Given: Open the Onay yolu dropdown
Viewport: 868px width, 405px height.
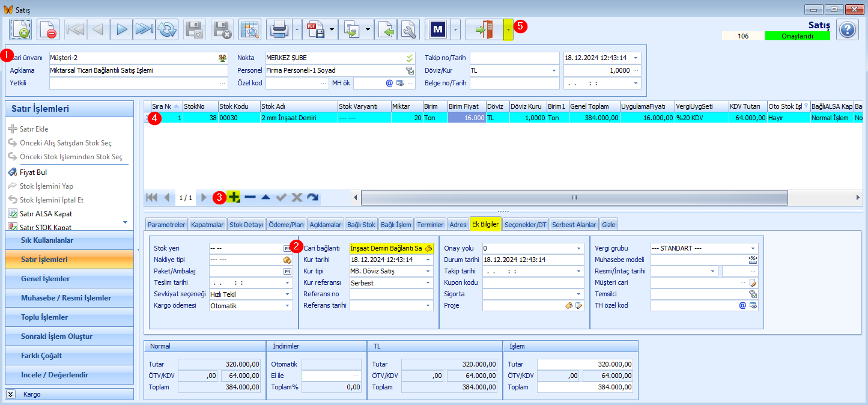Looking at the screenshot, I should coord(578,248).
